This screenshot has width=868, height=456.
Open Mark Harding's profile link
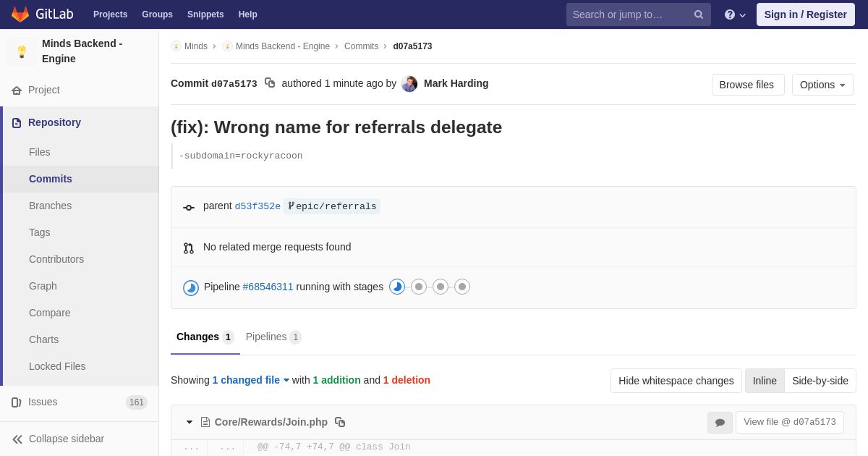coord(456,83)
